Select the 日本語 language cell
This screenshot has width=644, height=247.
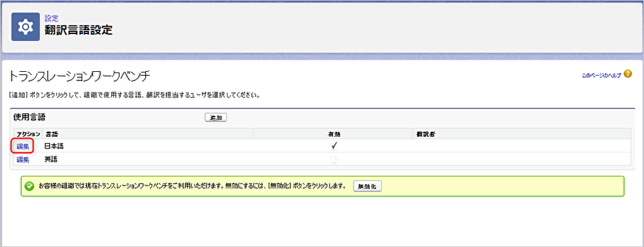point(54,146)
